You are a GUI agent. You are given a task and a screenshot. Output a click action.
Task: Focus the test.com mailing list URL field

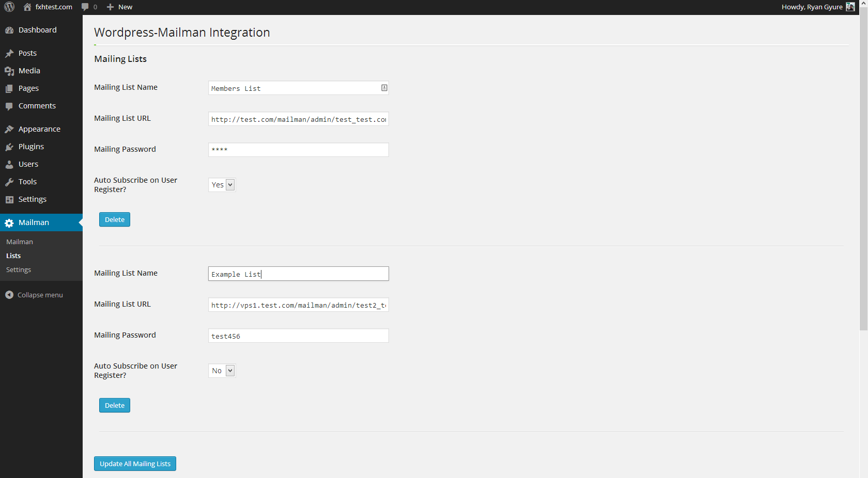pyautogui.click(x=299, y=119)
